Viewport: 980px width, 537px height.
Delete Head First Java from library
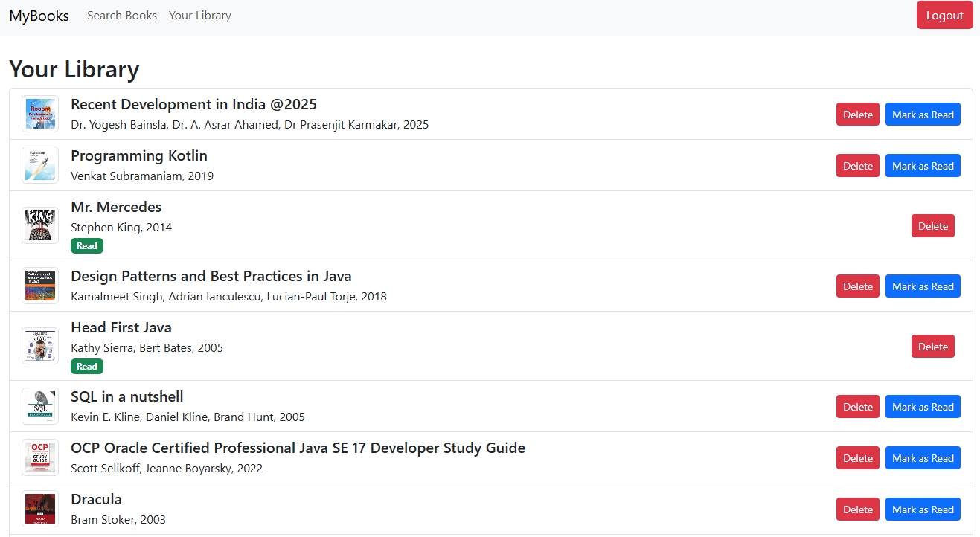932,347
